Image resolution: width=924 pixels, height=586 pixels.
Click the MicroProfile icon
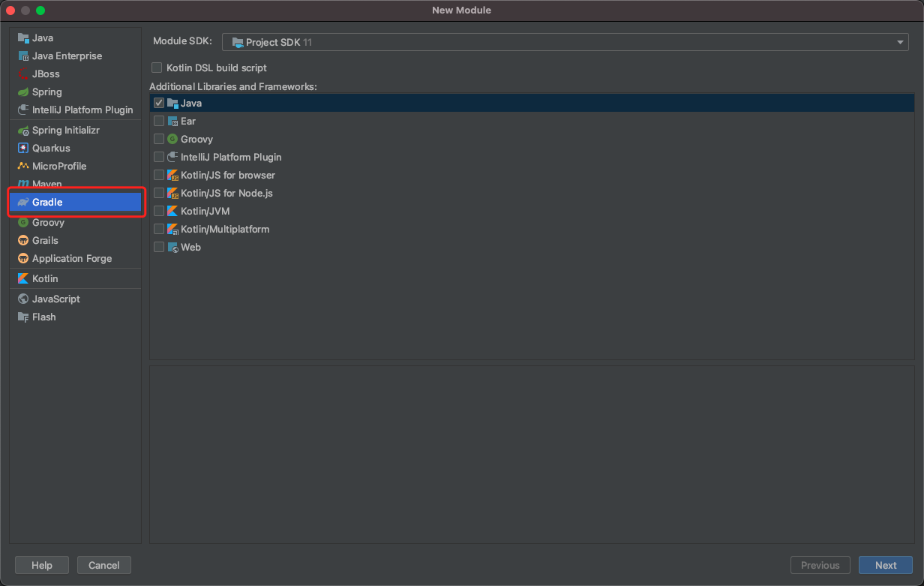pyautogui.click(x=23, y=166)
